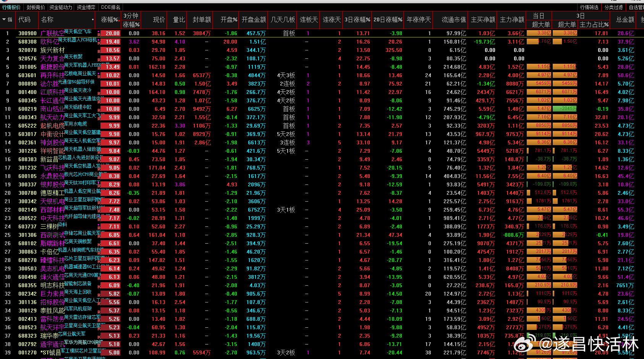Screen dimensions: 644x359
Task: Select stock 南山铝业 in row 10
Action: (x=52, y=109)
